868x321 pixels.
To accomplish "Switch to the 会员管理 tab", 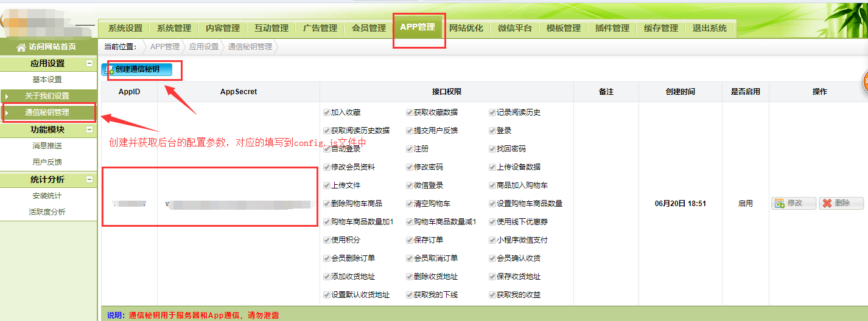I will coord(369,28).
